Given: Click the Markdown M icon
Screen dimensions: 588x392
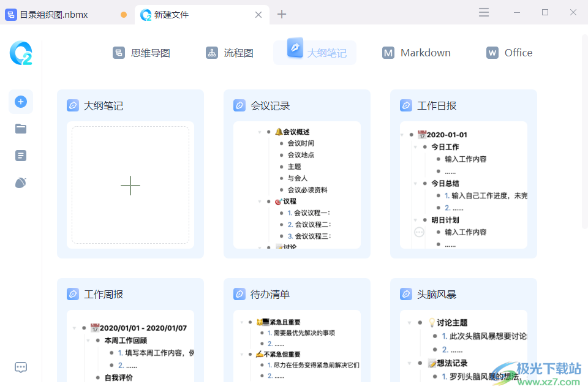Looking at the screenshot, I should point(388,53).
